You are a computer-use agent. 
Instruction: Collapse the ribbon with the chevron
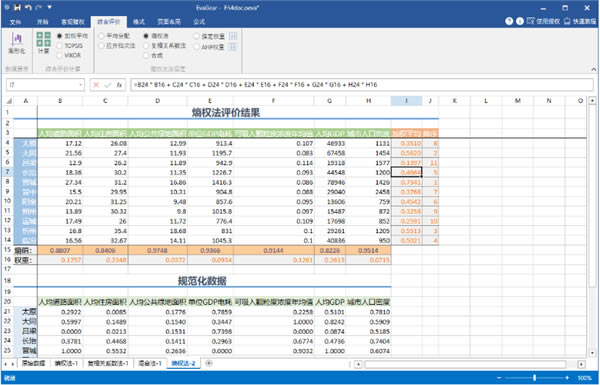pyautogui.click(x=593, y=69)
